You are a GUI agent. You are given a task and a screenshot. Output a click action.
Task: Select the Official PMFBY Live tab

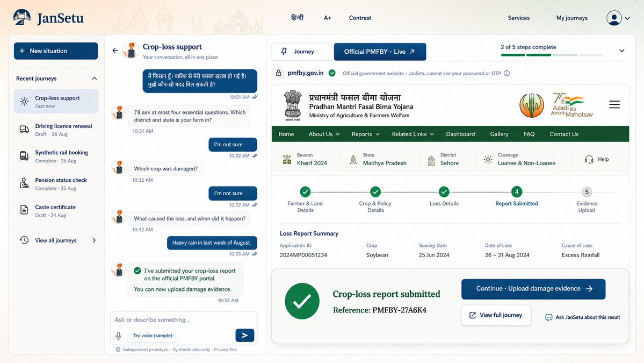(x=380, y=52)
